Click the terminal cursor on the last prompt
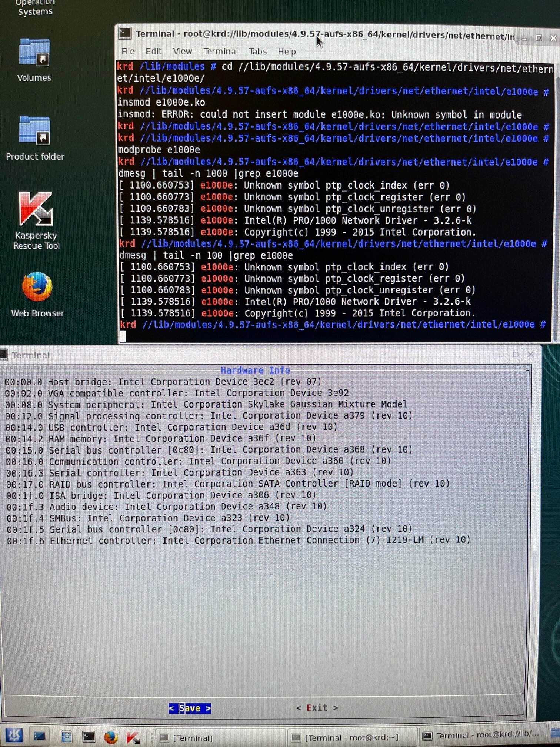 tap(123, 336)
